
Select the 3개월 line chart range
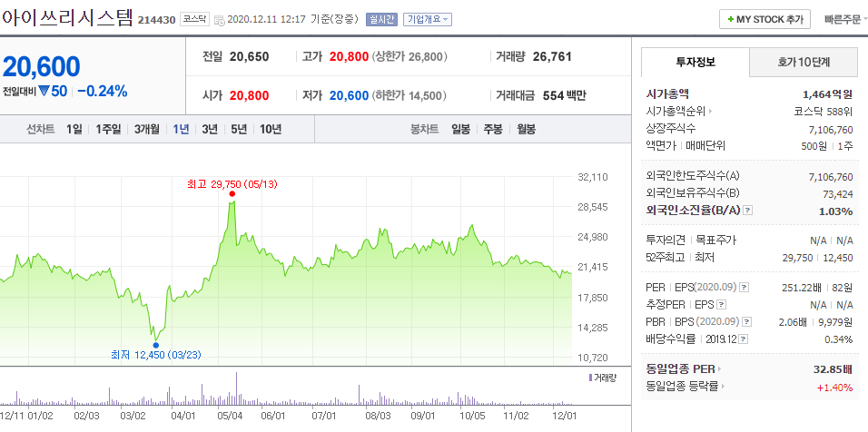(x=147, y=130)
